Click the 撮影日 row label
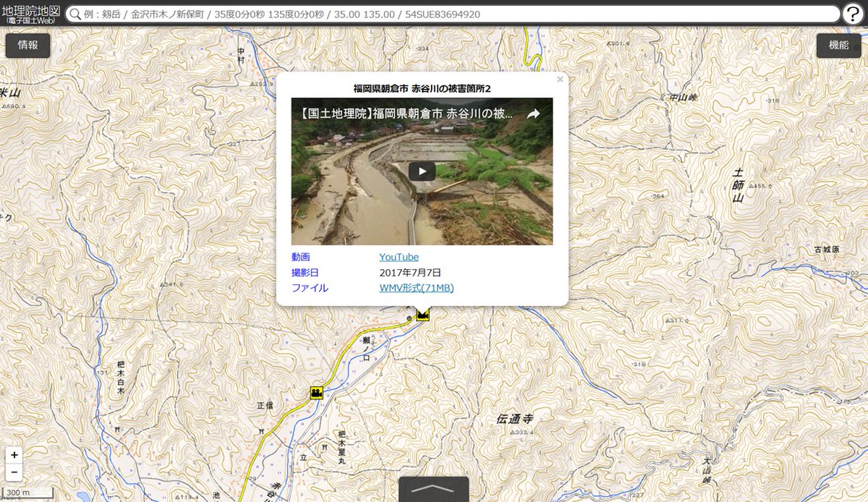Image resolution: width=868 pixels, height=502 pixels. point(305,273)
